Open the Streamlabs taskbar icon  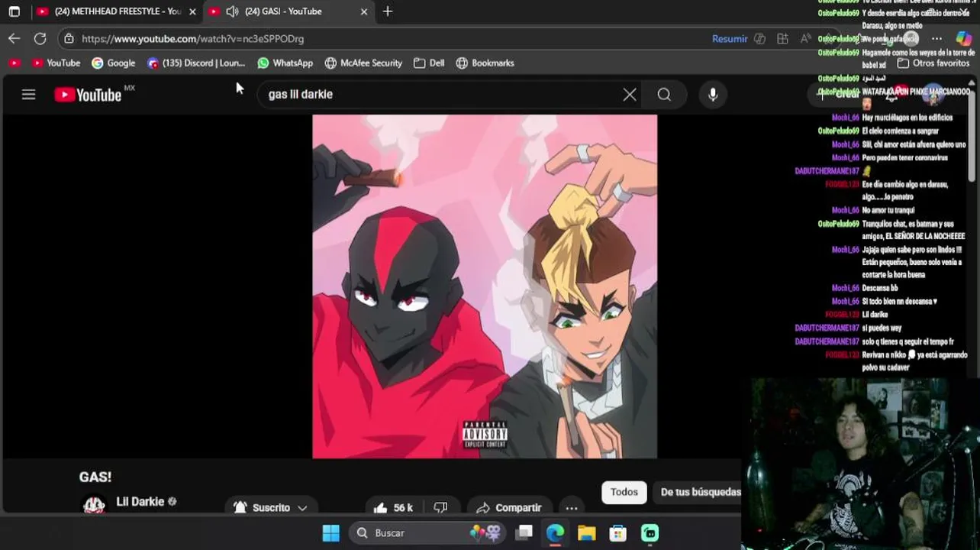[650, 533]
